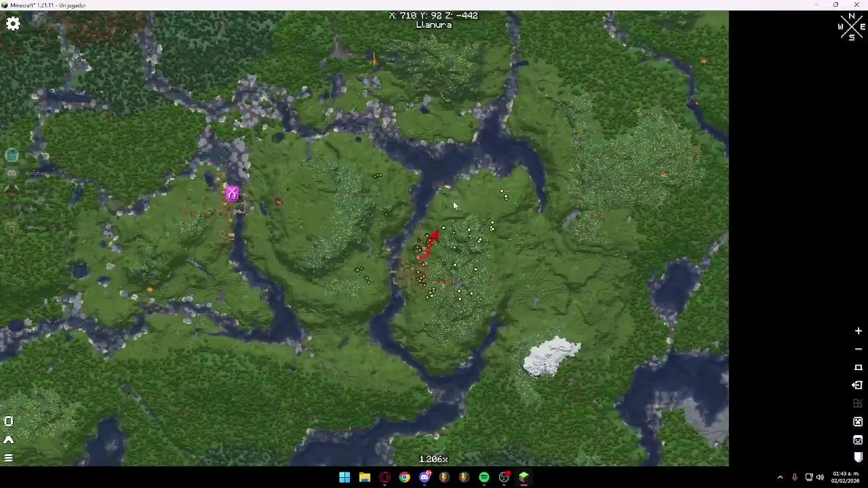Click the Llanura biome label

(434, 25)
